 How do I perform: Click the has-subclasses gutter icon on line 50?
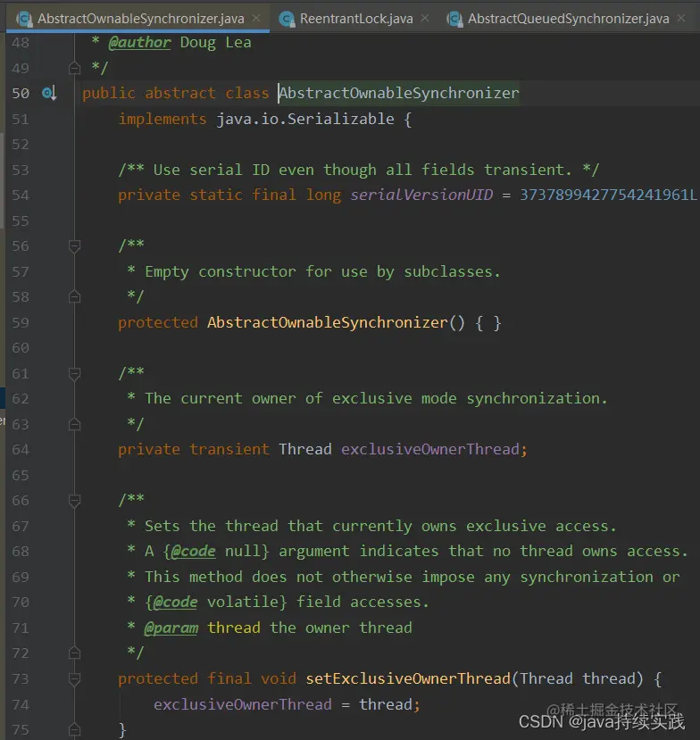(50, 93)
